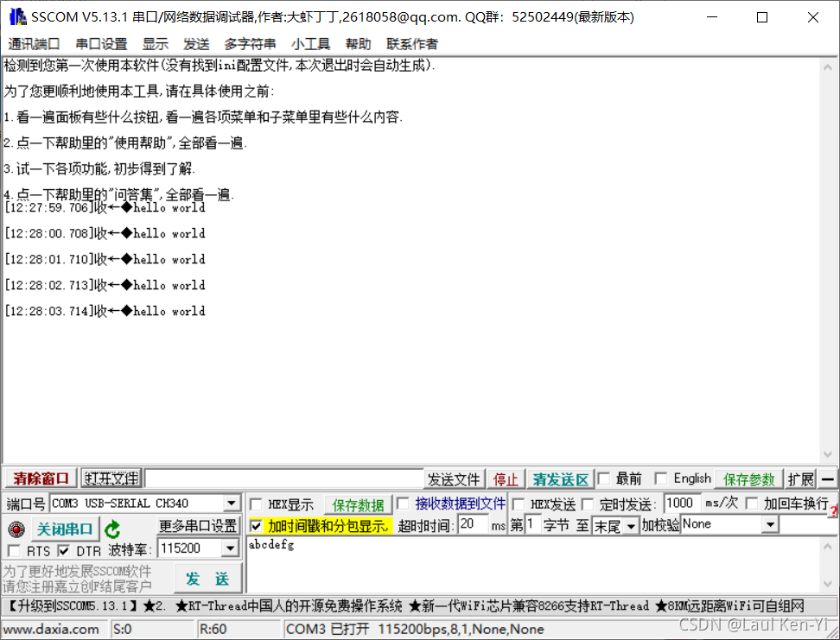
Task: Click the round serial port status indicator icon
Action: 16,529
